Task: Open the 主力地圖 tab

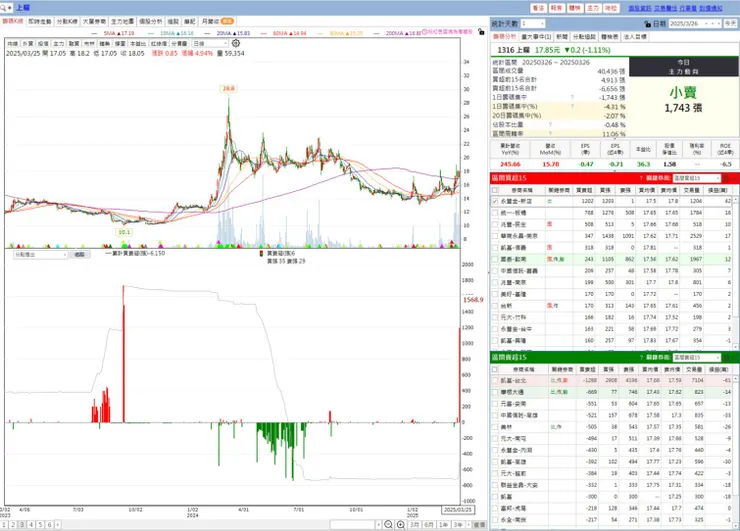Action: [x=123, y=21]
